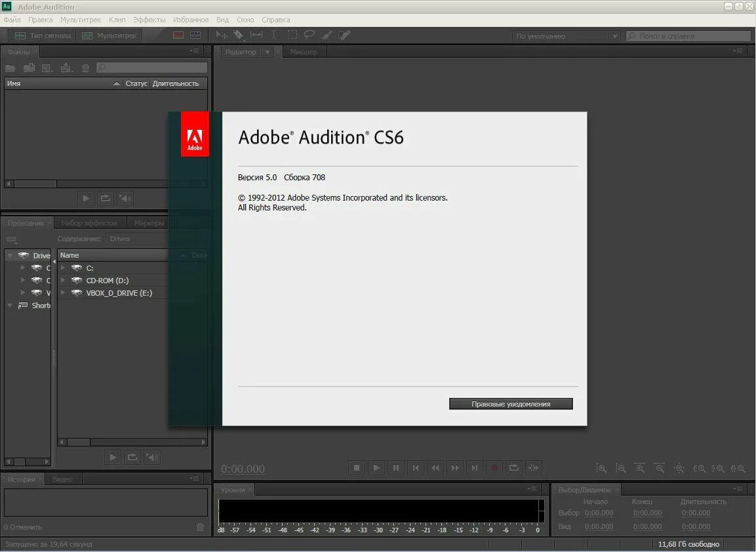Collapse the Drives tree node

pos(10,256)
